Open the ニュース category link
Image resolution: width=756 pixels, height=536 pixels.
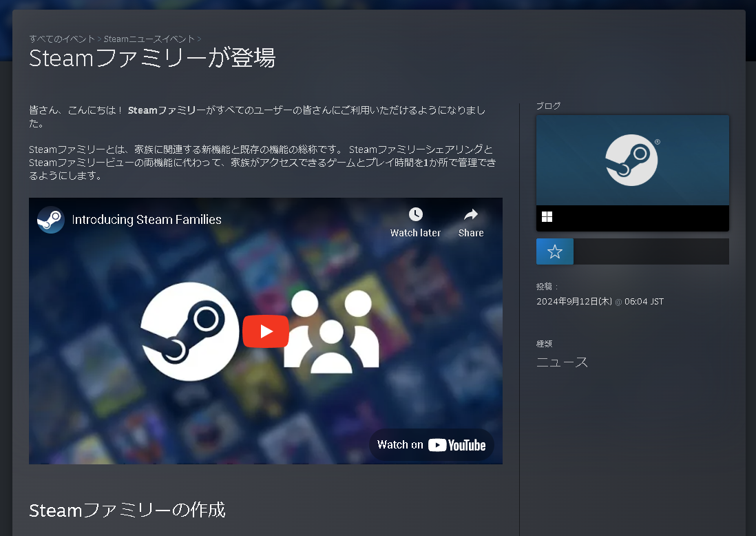coord(562,362)
